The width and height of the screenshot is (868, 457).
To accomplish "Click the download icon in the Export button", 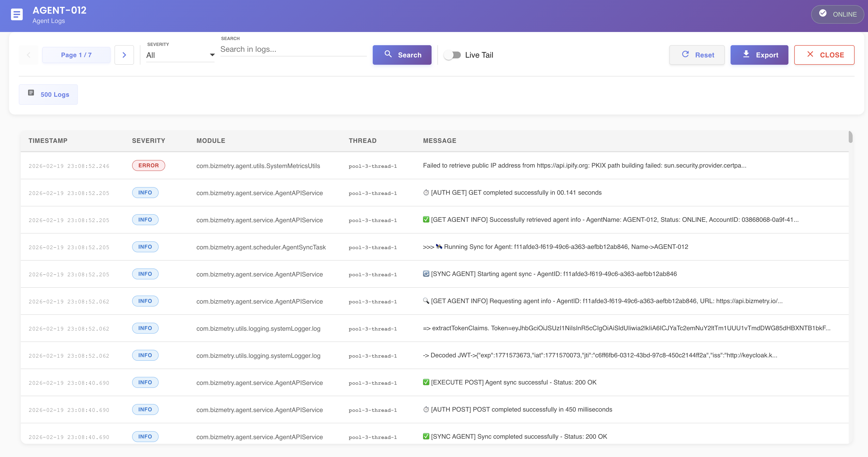I will point(746,54).
